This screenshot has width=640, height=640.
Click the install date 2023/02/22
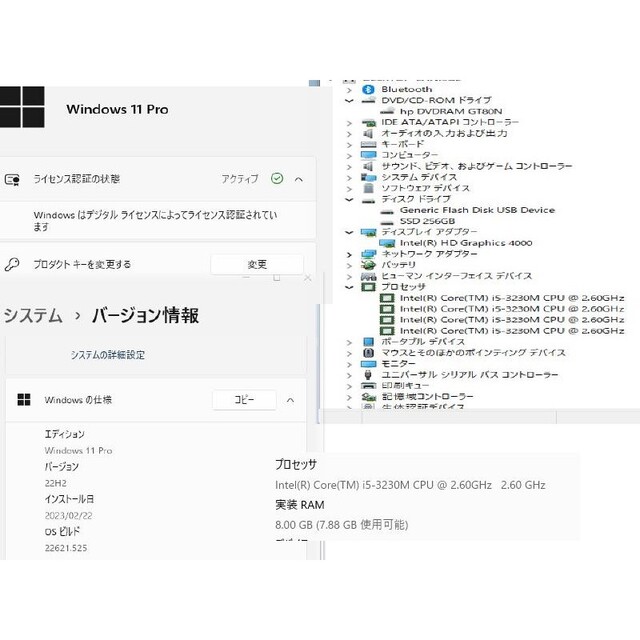point(69,516)
